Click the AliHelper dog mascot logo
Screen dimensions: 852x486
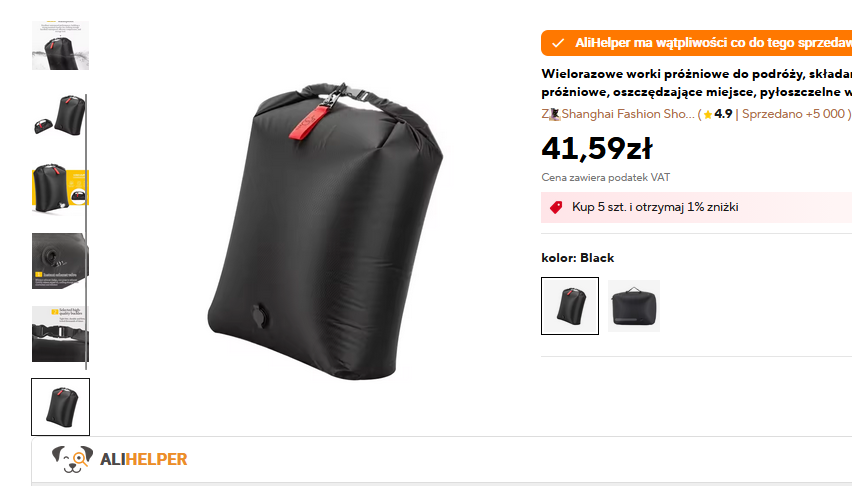72,459
